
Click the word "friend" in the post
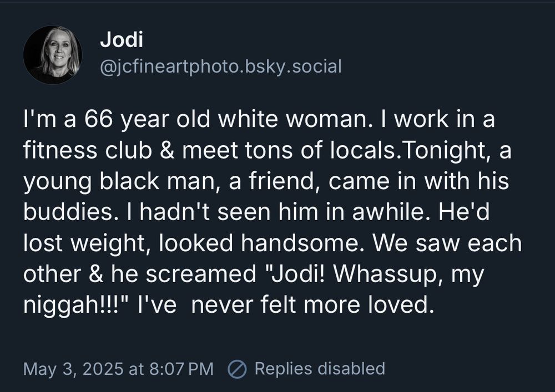(x=281, y=181)
